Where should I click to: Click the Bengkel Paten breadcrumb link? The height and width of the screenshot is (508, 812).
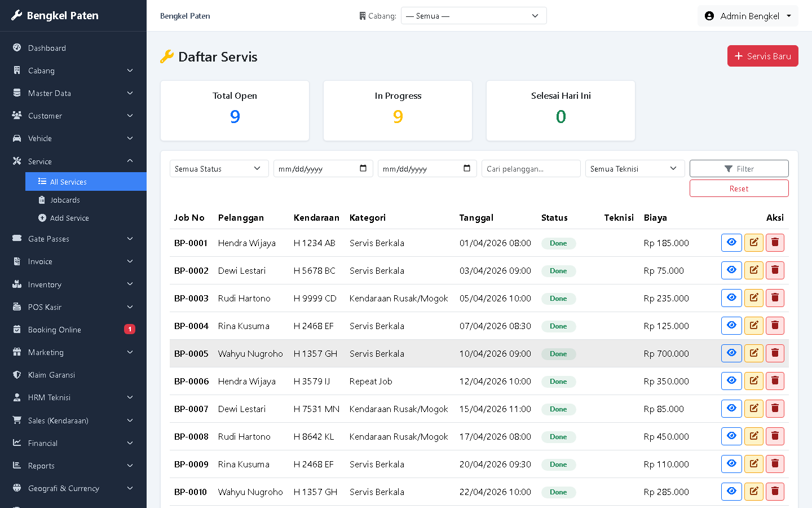click(185, 16)
